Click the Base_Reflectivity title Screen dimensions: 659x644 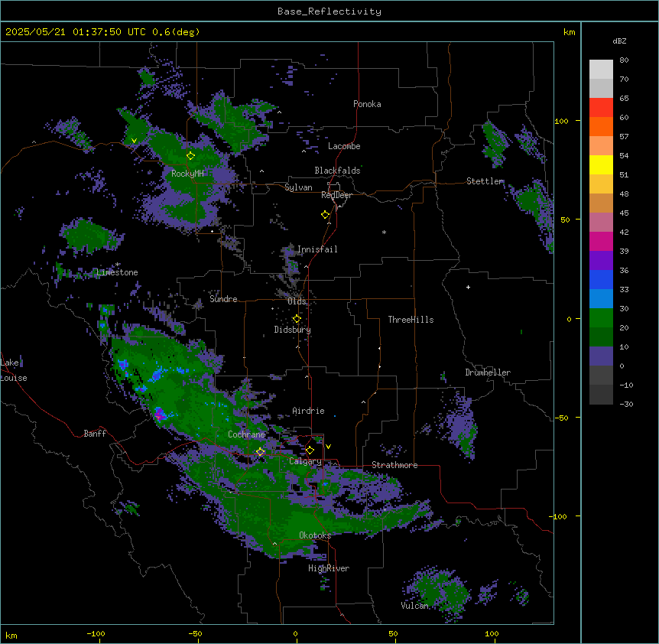[x=329, y=11]
